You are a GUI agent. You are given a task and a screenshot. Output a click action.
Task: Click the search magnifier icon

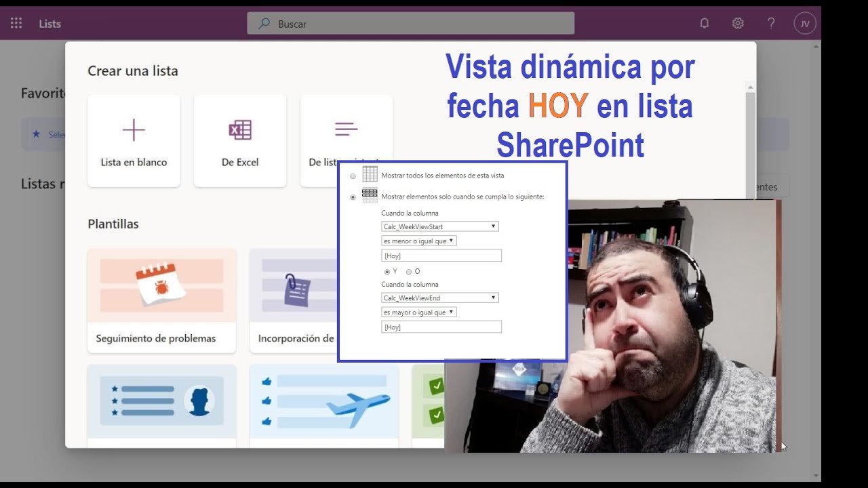click(x=264, y=23)
